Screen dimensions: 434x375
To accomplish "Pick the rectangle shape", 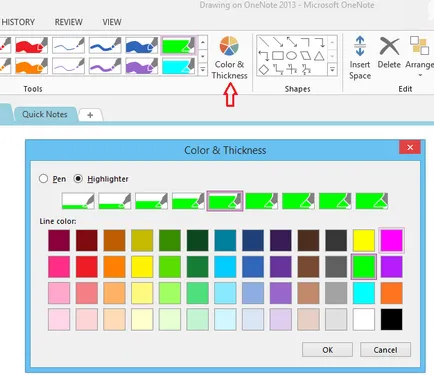I will (278, 56).
